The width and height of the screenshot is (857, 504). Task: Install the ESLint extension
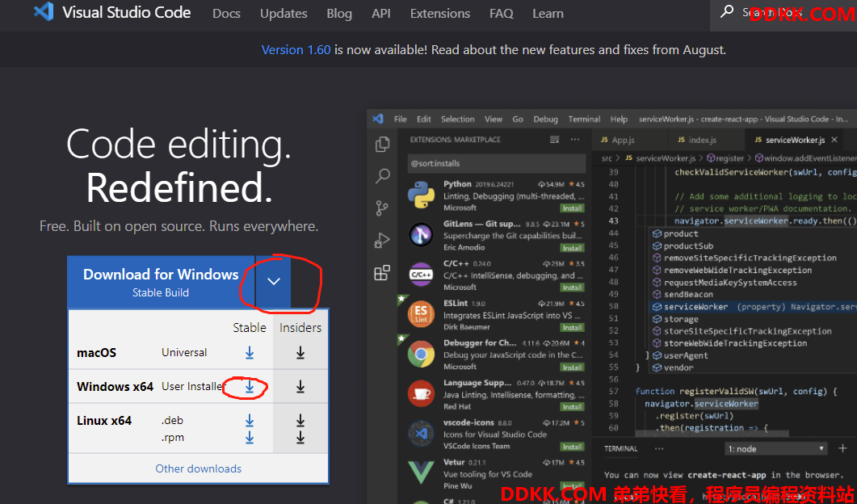tap(572, 327)
